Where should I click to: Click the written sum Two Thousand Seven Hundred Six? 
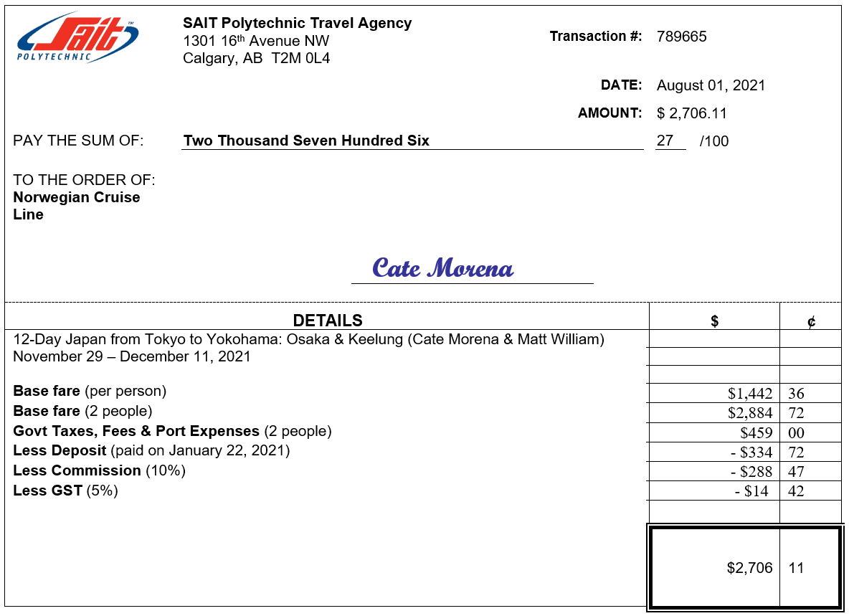click(306, 141)
